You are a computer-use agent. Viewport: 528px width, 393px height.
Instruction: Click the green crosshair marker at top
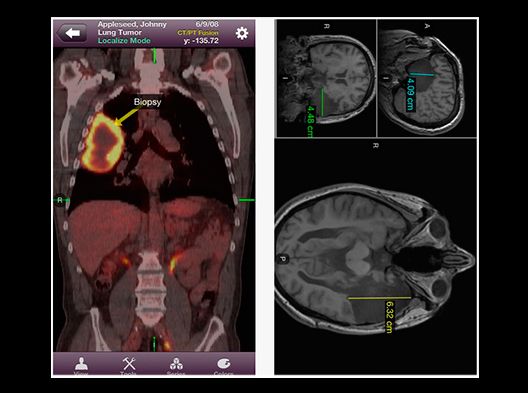(x=155, y=56)
